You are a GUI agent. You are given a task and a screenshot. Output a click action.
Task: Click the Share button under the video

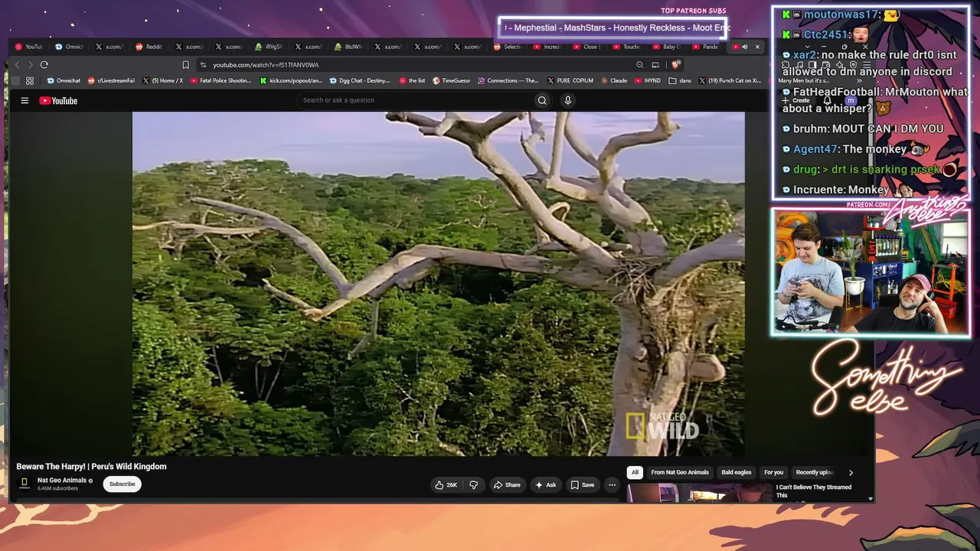pyautogui.click(x=507, y=484)
